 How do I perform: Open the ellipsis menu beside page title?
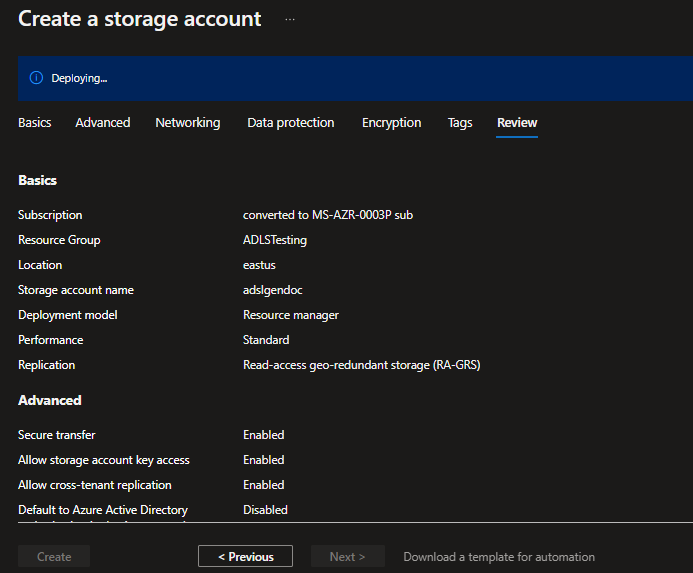tap(290, 19)
